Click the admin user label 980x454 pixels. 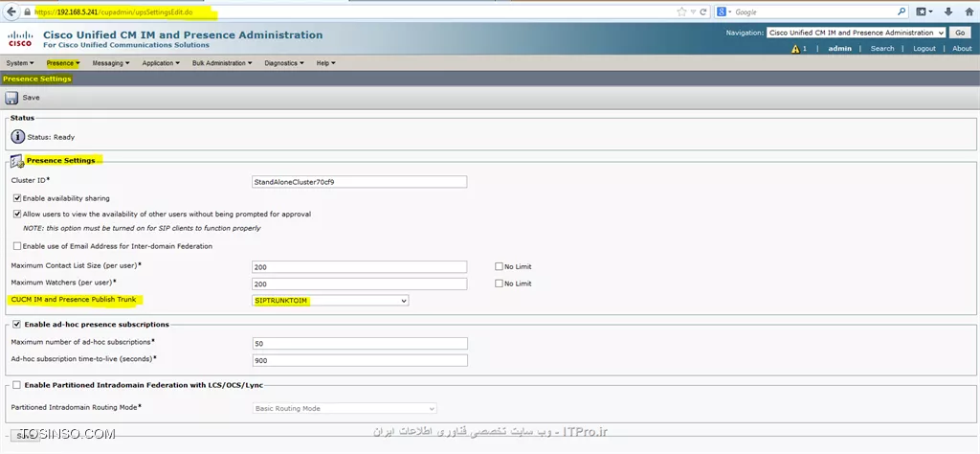[839, 49]
